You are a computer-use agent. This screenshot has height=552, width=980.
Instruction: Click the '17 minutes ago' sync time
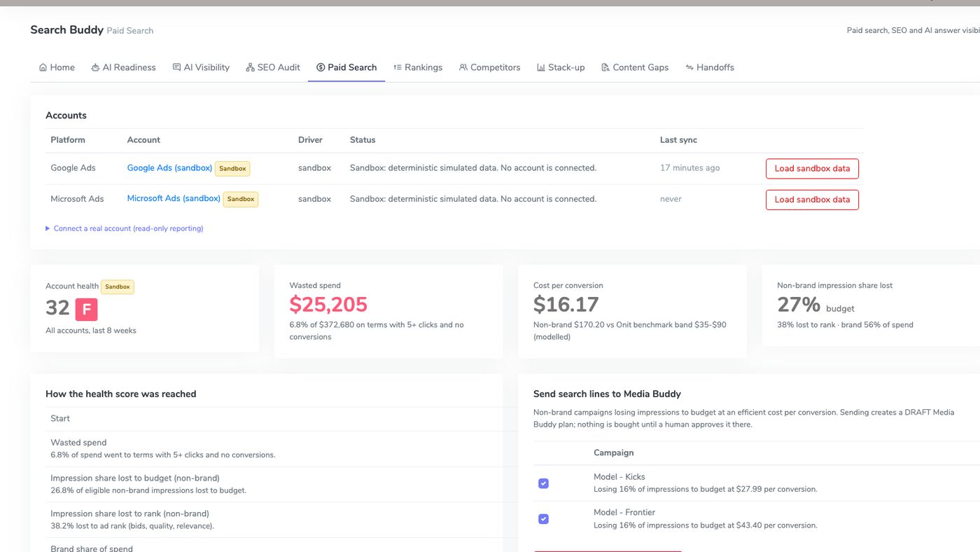coord(689,168)
